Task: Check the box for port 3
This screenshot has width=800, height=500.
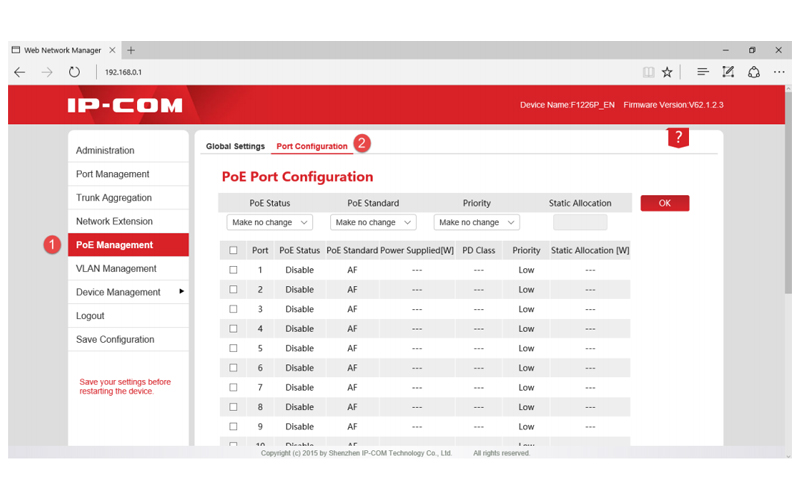Action: (233, 309)
